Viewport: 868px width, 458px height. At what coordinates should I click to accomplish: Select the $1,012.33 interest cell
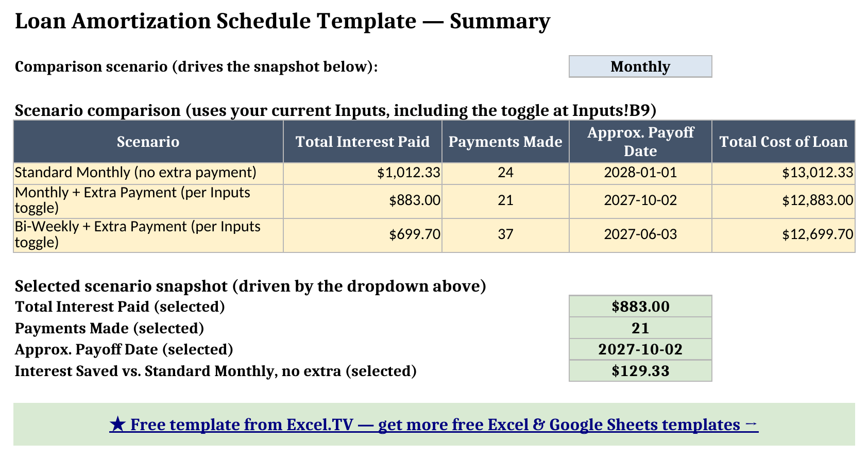click(x=363, y=174)
